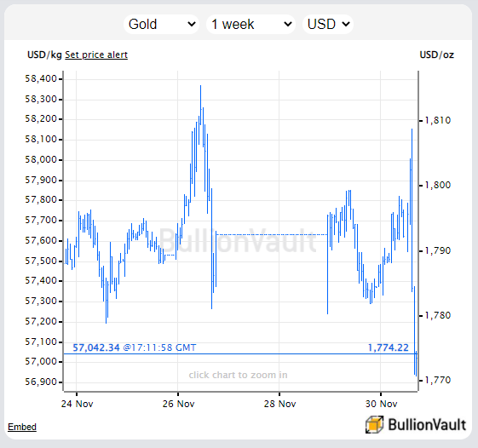This screenshot has height=448, width=478.
Task: Click the 1,800 right axis value
Action: [437, 185]
